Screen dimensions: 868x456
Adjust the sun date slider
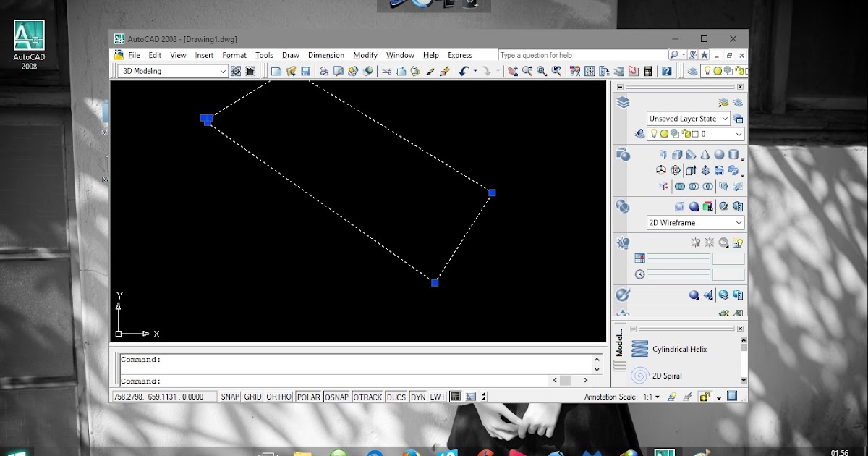pyautogui.click(x=678, y=258)
